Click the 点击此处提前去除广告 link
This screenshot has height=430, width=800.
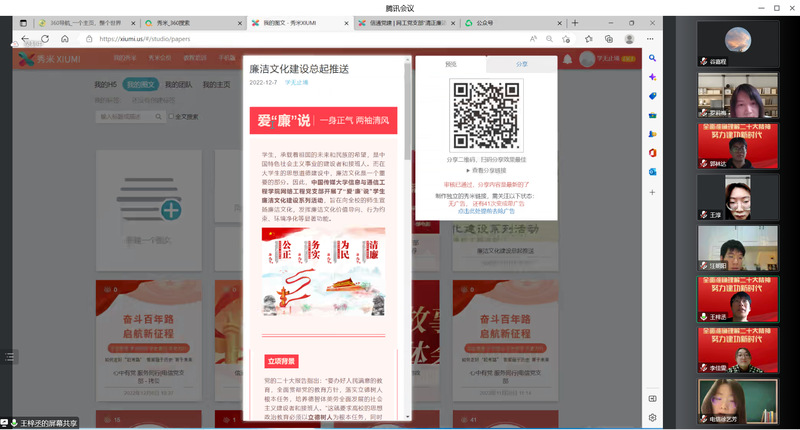point(485,211)
